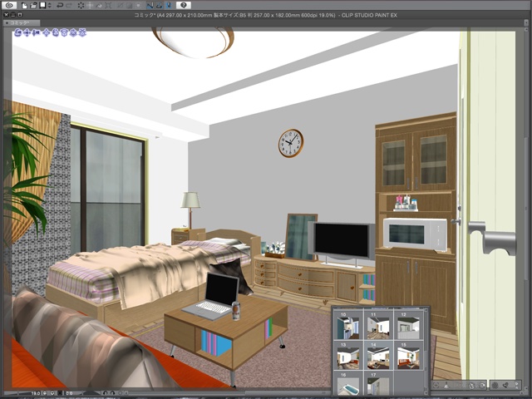
Task: Select camera preset thumbnail 14
Action: point(378,356)
